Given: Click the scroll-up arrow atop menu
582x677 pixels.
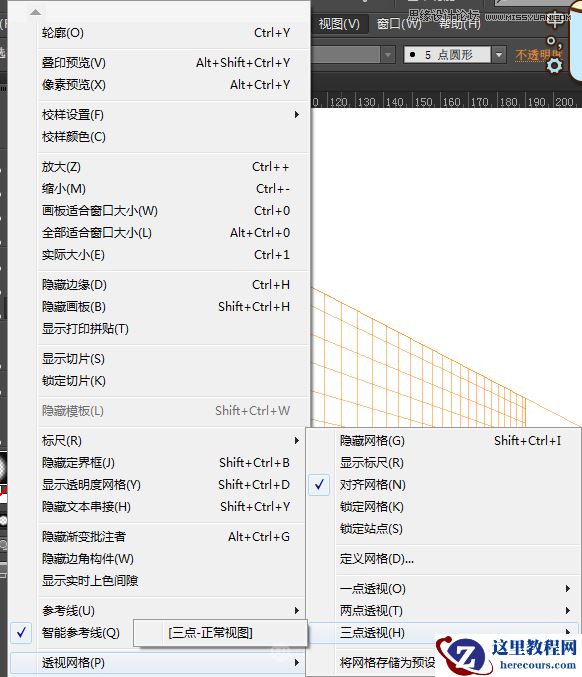Looking at the screenshot, I should [x=35, y=12].
